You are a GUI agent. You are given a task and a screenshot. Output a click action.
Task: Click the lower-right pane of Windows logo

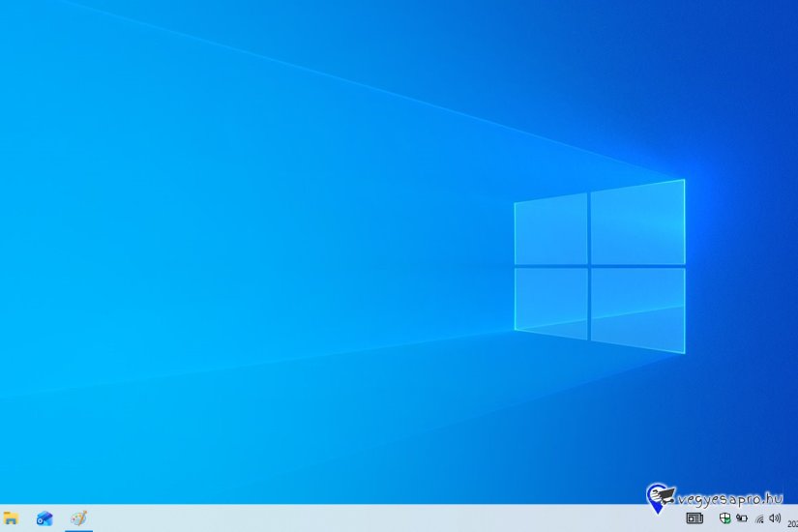pos(637,309)
